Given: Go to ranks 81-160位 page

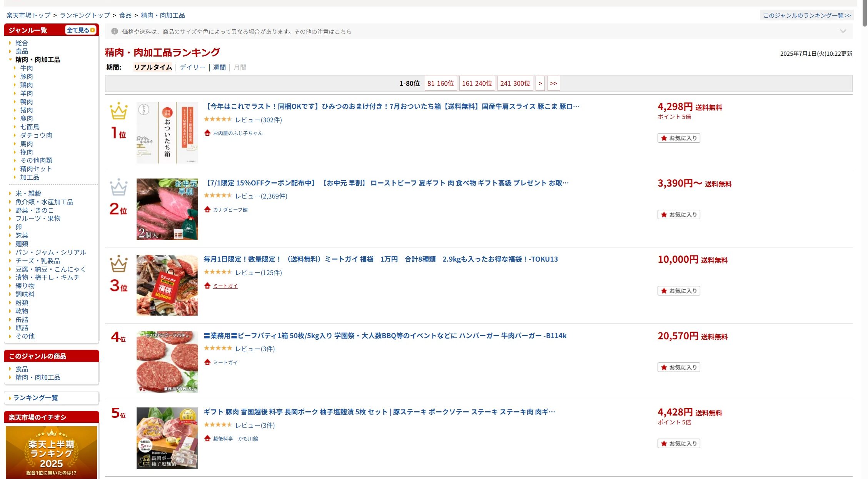Looking at the screenshot, I should [441, 83].
